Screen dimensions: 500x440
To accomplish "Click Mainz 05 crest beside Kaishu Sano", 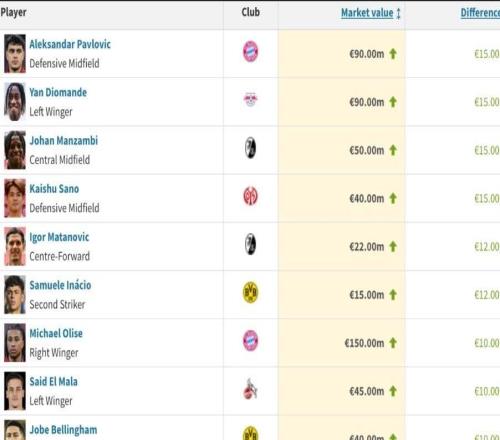I will point(250,196).
